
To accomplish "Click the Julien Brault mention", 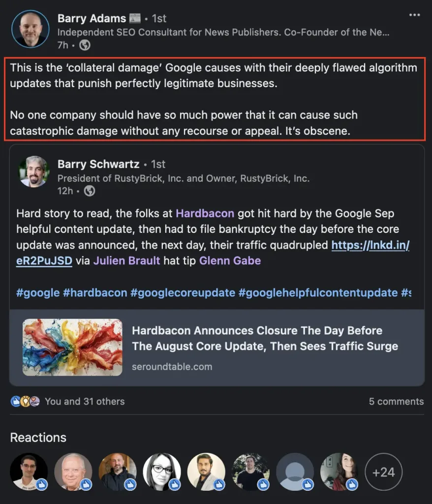I will pos(127,261).
